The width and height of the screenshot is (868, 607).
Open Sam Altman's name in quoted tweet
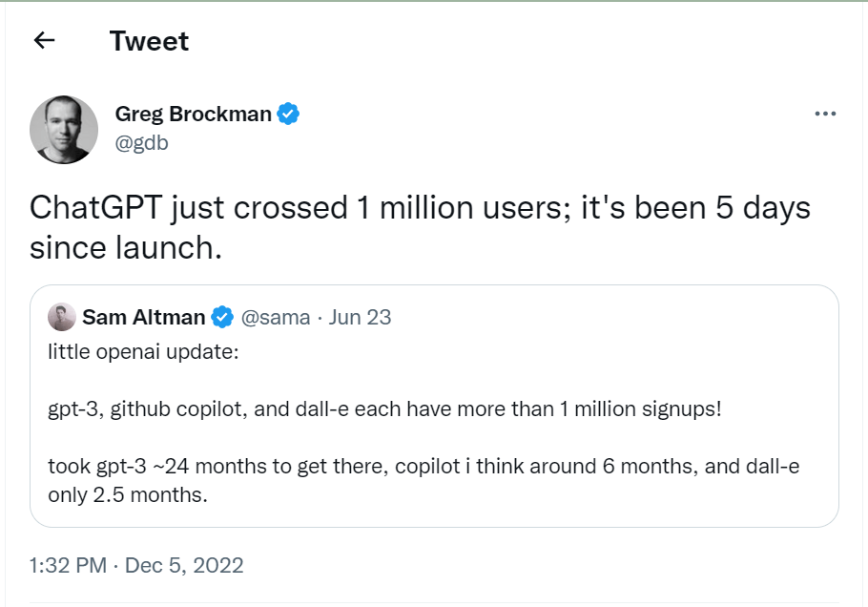(x=143, y=318)
